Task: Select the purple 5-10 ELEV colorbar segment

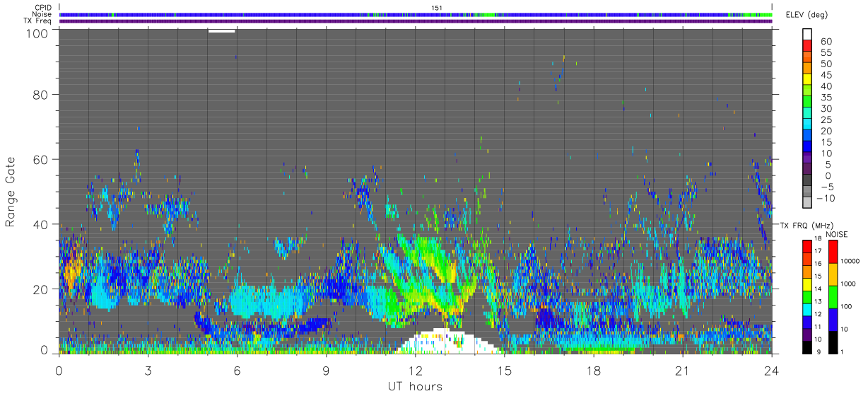Action: (807, 158)
